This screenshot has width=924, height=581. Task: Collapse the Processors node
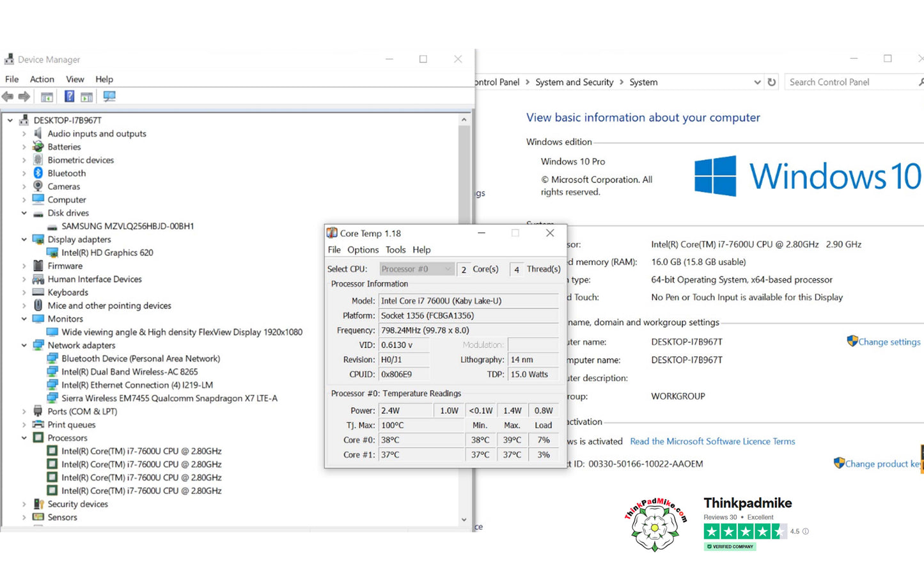click(24, 438)
